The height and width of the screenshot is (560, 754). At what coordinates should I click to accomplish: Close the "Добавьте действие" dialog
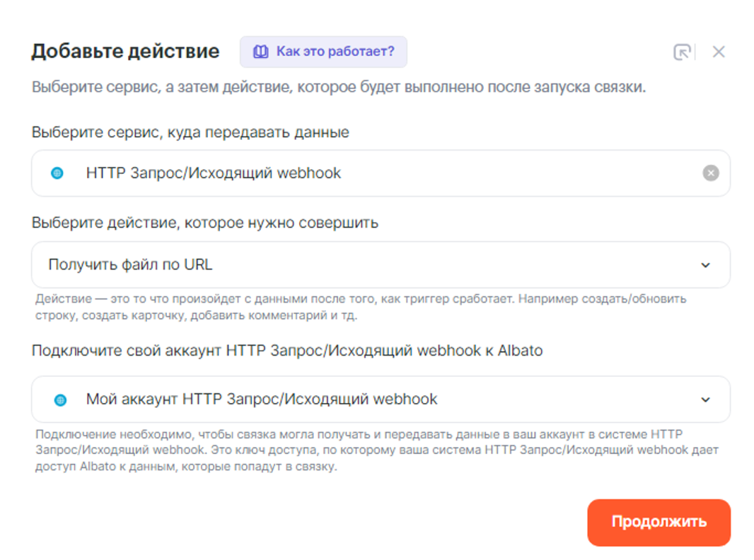[719, 52]
